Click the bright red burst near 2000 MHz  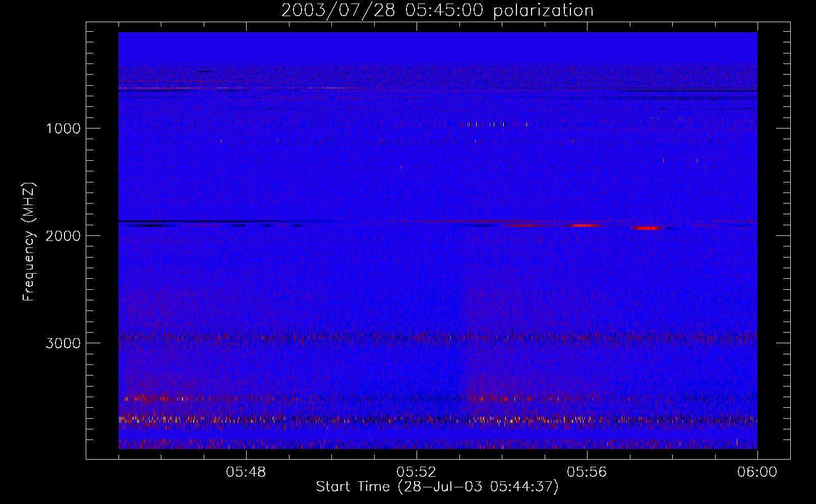point(648,228)
